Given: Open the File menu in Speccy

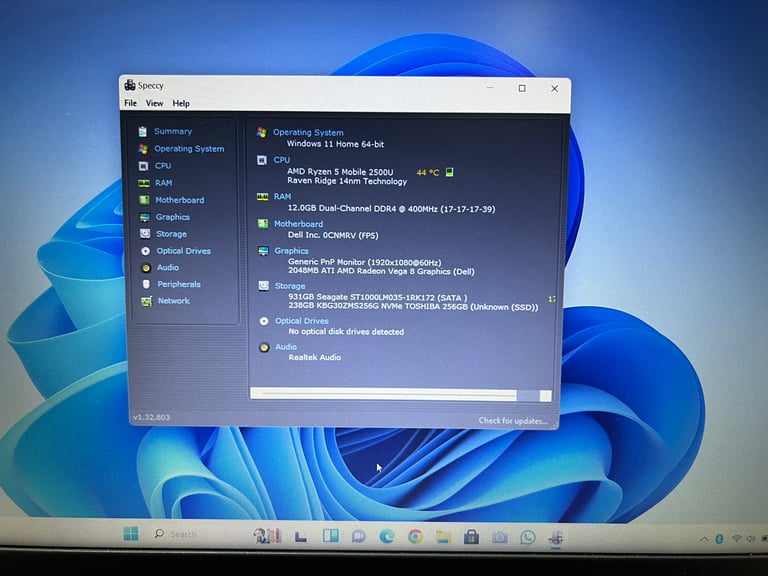Looking at the screenshot, I should coord(130,103).
